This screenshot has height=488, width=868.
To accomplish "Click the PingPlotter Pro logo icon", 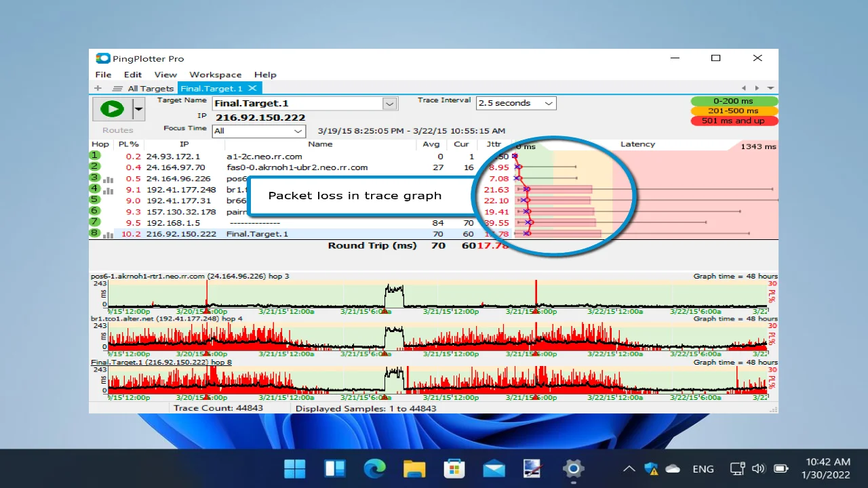I will 102,58.
